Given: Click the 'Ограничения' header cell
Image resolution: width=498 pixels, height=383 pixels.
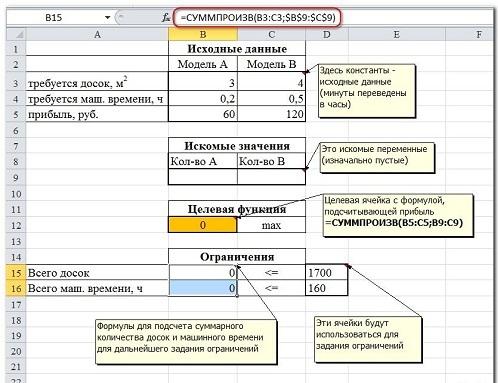Looking at the screenshot, I should tap(237, 257).
